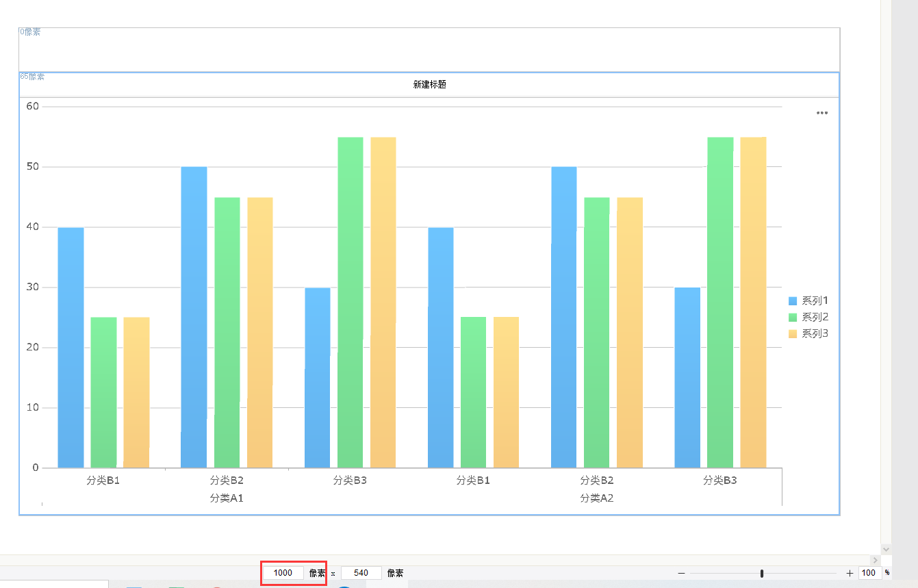
Task: Click the vertical scrollbar down arrow
Action: (x=887, y=549)
